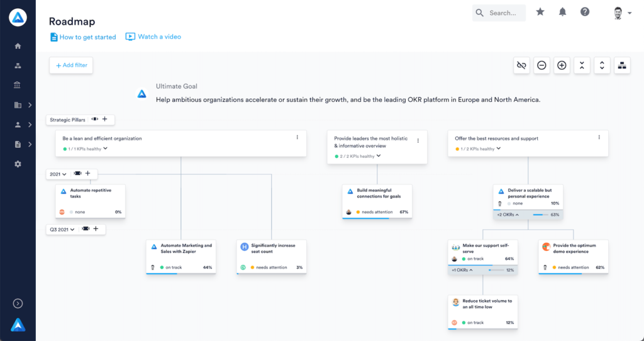Expand 1 / 1 KPIs healthy details
The image size is (644, 341).
click(106, 148)
